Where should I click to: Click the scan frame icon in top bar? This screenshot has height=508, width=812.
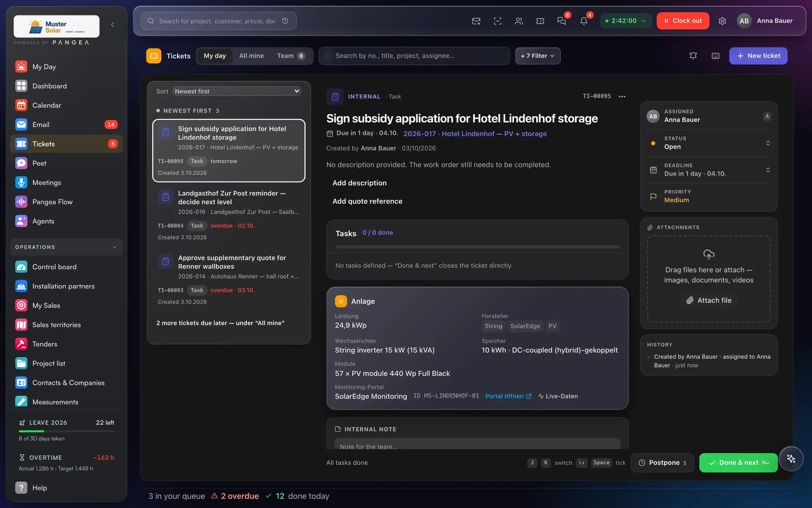coord(497,21)
